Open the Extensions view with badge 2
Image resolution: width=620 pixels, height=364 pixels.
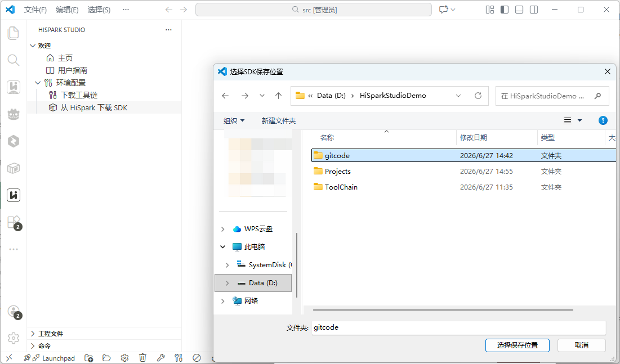14,223
